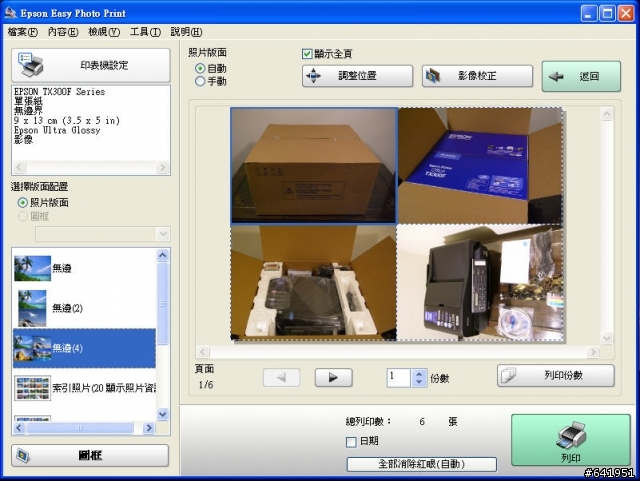This screenshot has height=481, width=640.
Task: Click 全部消除紅眼(自動) remove red-eye button
Action: coord(422,464)
